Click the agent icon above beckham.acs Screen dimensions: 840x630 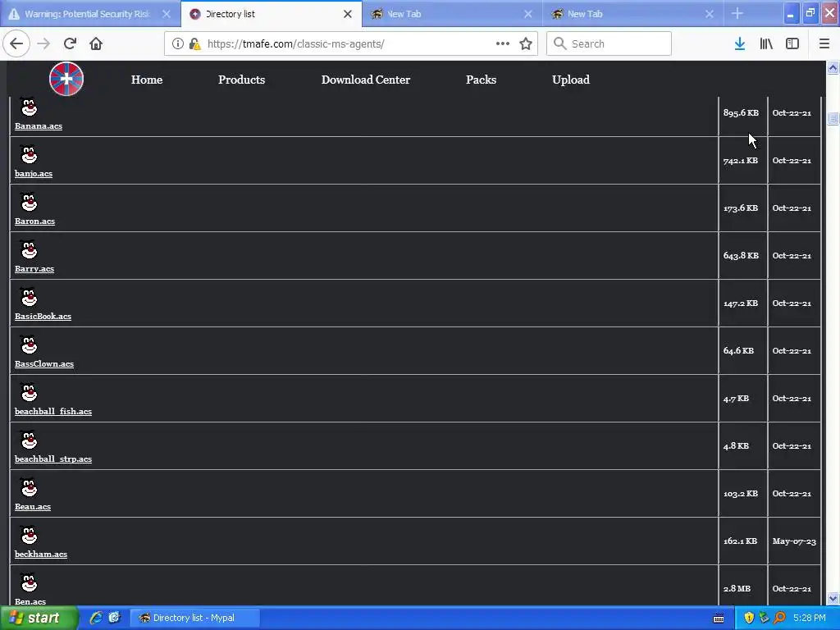tap(29, 535)
